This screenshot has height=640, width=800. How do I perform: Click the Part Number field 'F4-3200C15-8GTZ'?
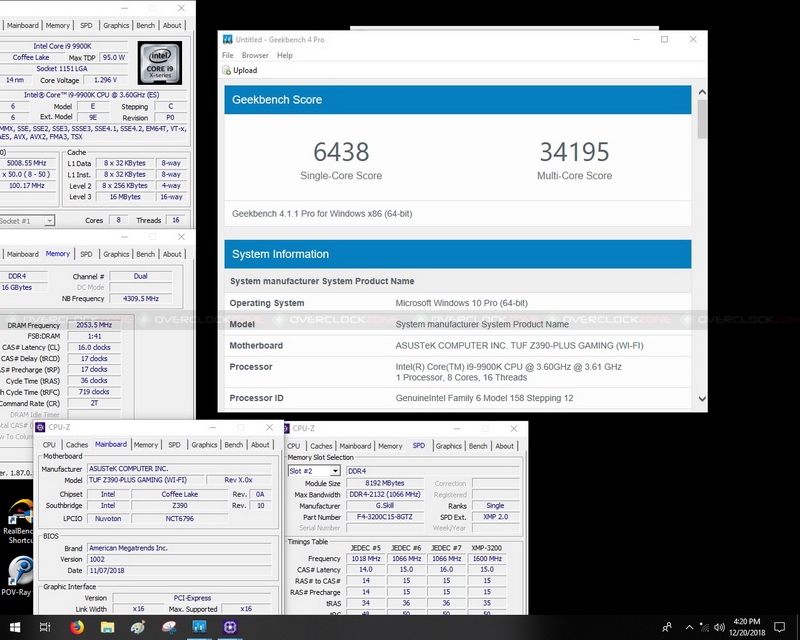click(385, 517)
